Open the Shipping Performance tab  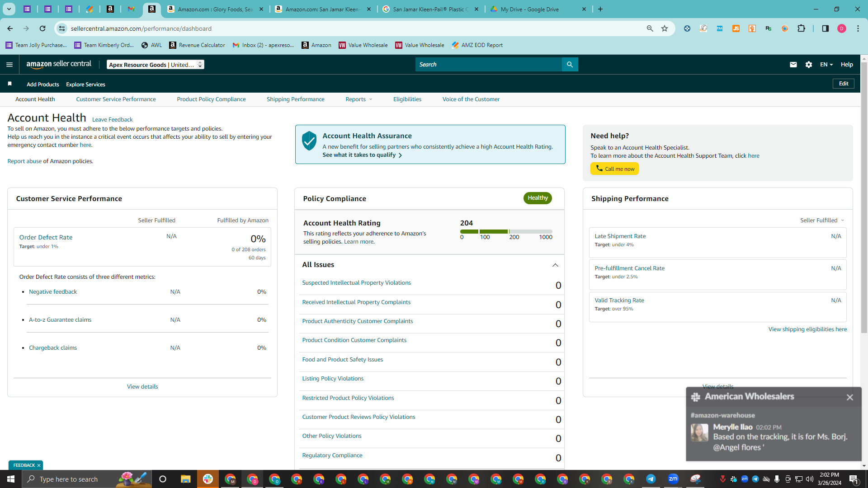pos(296,99)
